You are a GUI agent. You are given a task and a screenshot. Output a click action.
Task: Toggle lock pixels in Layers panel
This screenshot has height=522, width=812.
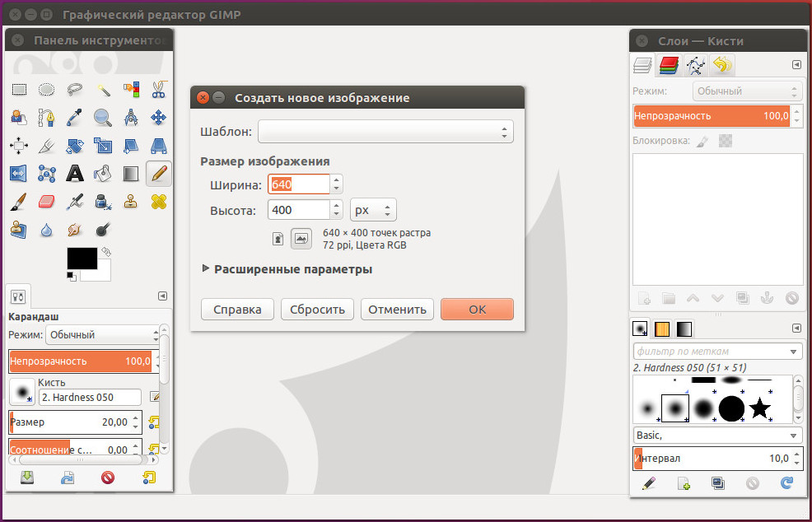click(702, 141)
